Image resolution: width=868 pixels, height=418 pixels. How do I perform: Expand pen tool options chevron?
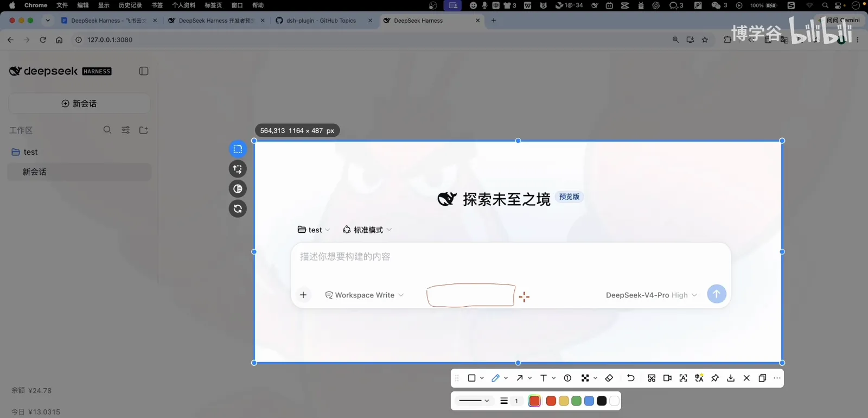pos(506,378)
